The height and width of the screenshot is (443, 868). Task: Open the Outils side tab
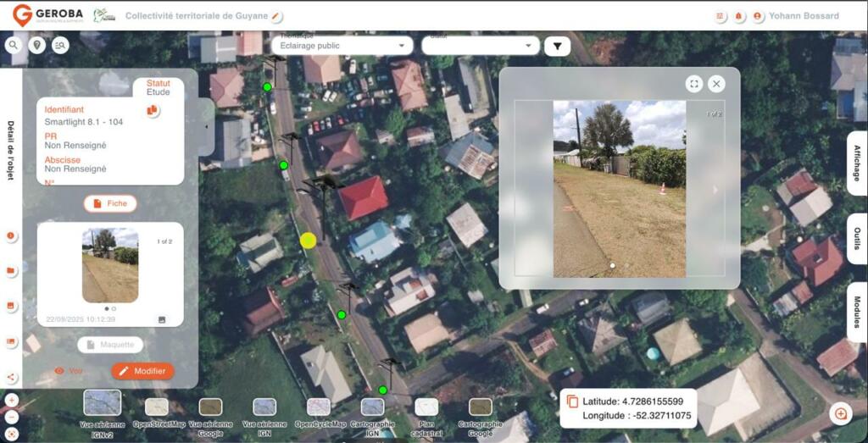pos(857,239)
